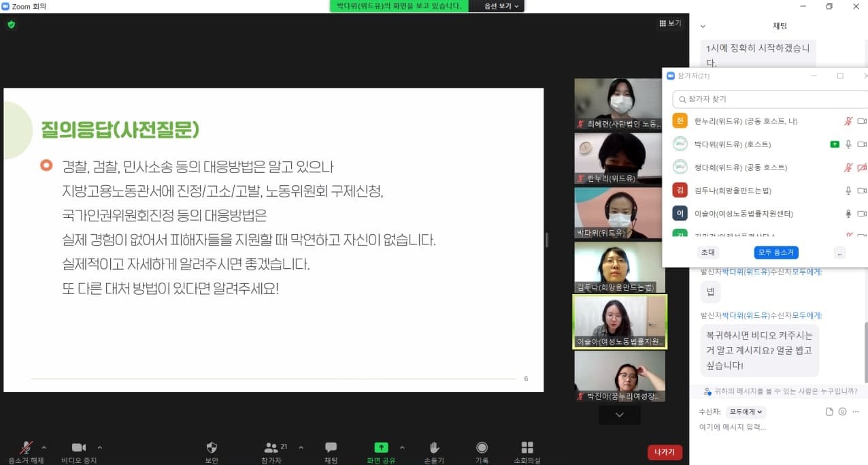Screen dimensions: 868x465
Task: Open more options via ... in participants panel
Action: click(x=839, y=252)
